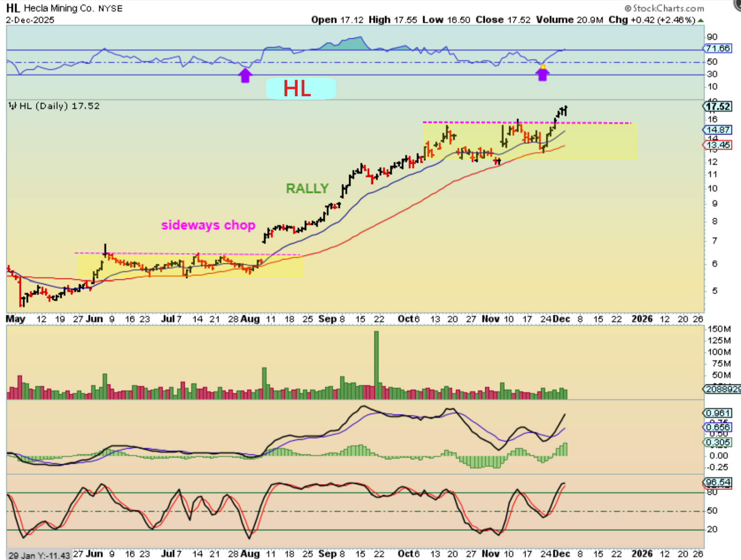Click the NYSE exchange label
The height and width of the screenshot is (560, 741).
pyautogui.click(x=110, y=9)
